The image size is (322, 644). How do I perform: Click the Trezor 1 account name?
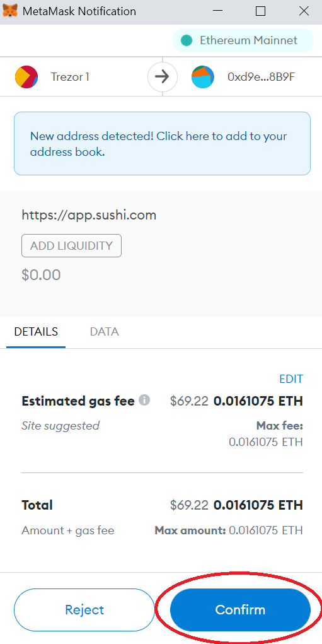pos(70,77)
